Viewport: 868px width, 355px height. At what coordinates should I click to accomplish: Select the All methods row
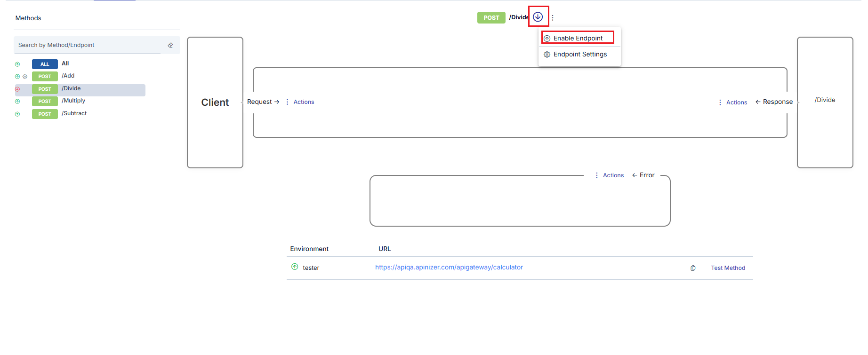[80, 63]
